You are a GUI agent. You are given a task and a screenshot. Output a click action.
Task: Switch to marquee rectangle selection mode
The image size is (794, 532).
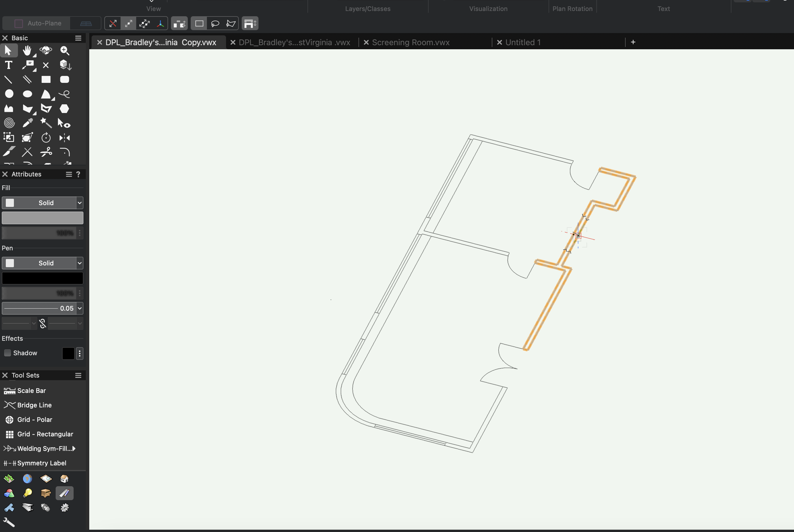199,23
